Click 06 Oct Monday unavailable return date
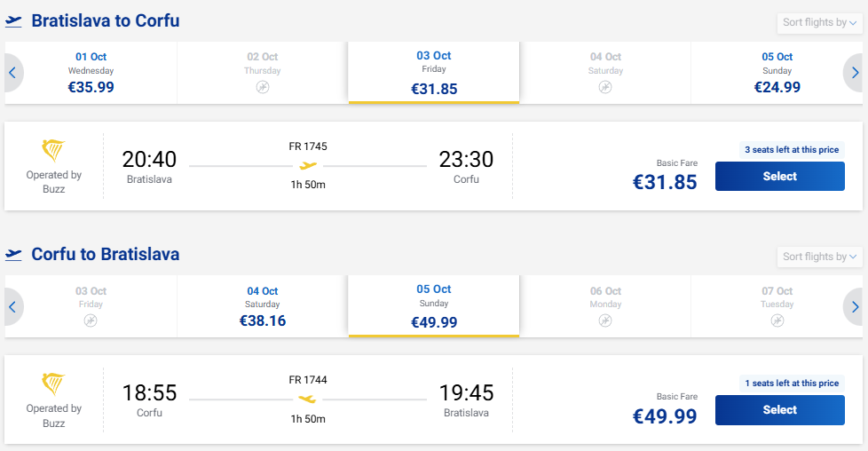The width and height of the screenshot is (868, 451). tap(605, 306)
